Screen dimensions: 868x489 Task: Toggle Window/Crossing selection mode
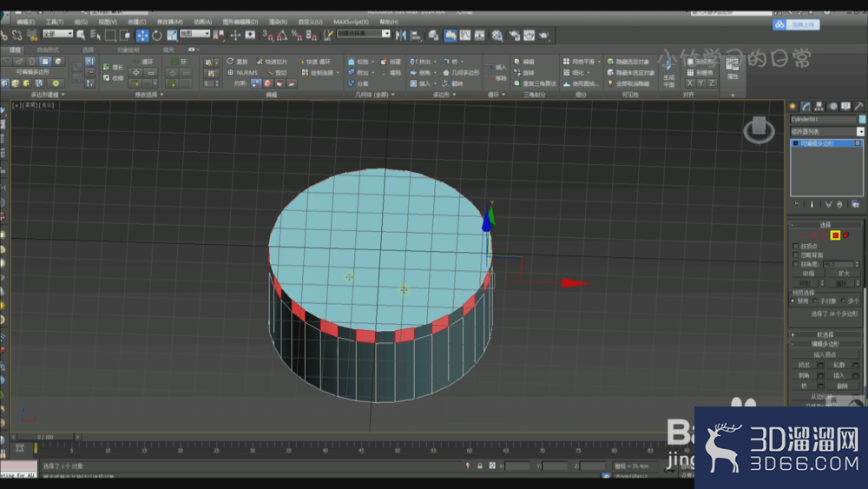point(125,36)
